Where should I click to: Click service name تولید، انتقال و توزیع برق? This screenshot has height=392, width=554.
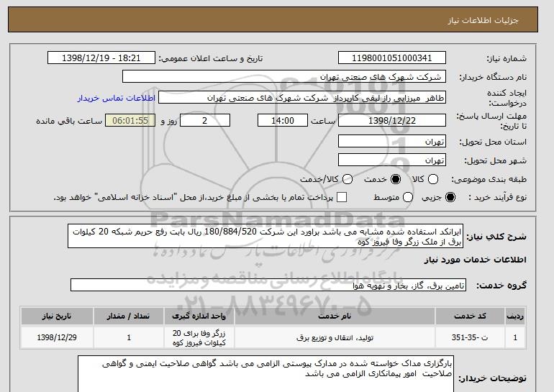pos(335,337)
